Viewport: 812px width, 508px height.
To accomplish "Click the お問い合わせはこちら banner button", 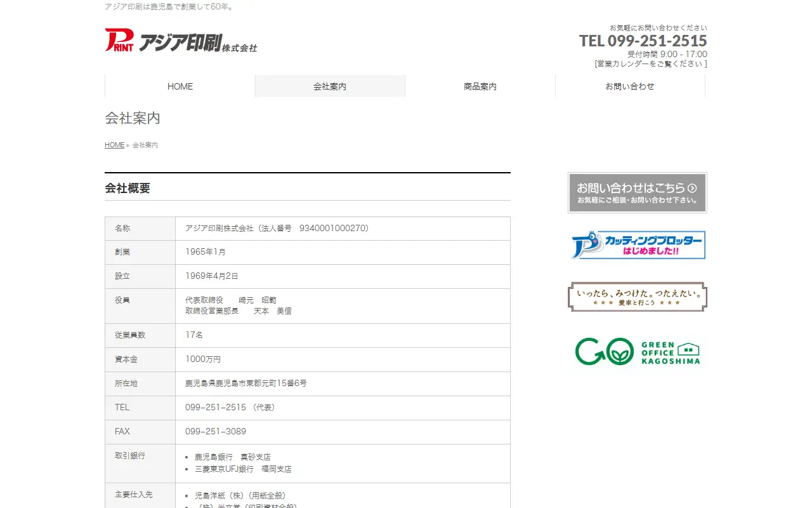I will (x=638, y=192).
